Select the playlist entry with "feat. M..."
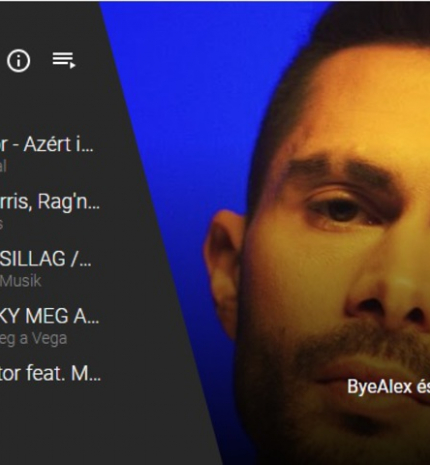The image size is (430, 465). click(50, 373)
